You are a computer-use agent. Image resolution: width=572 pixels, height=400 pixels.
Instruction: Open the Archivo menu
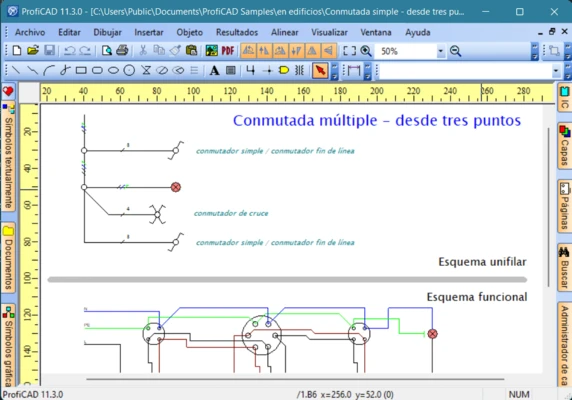click(30, 32)
